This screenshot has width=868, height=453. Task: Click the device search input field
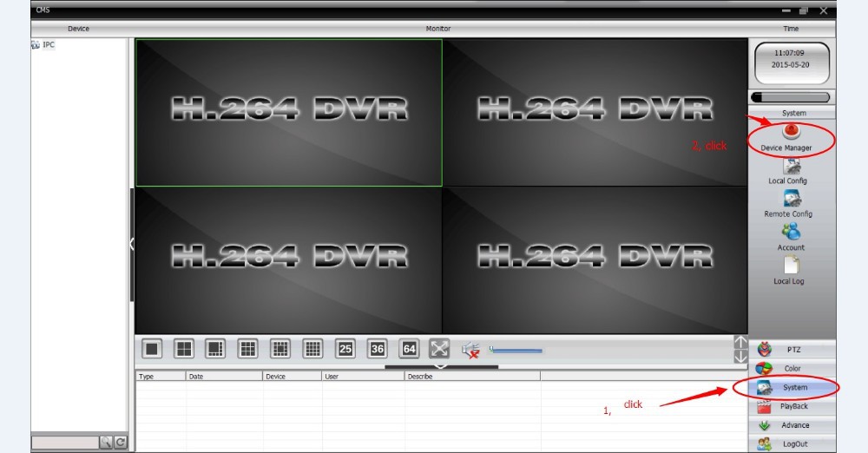64,443
